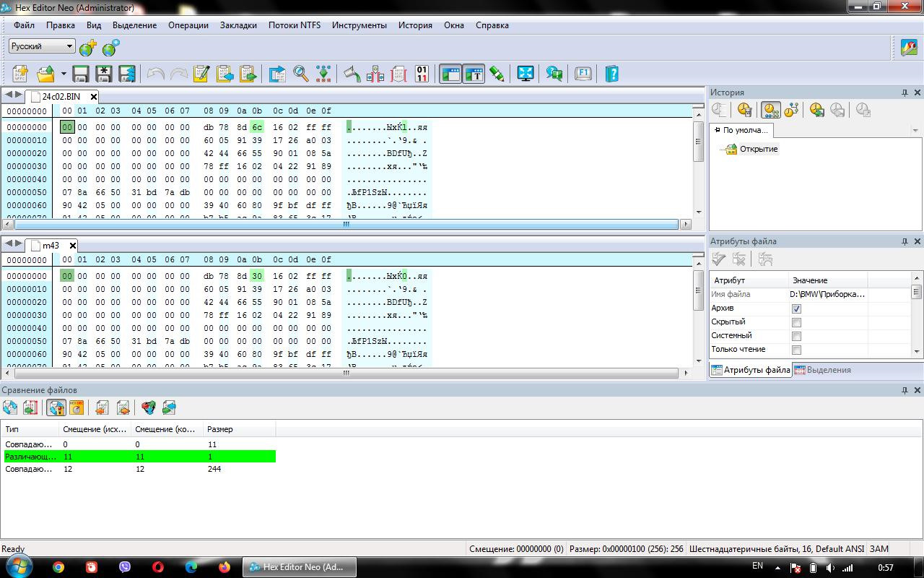Select the Открытие history entry

[759, 149]
